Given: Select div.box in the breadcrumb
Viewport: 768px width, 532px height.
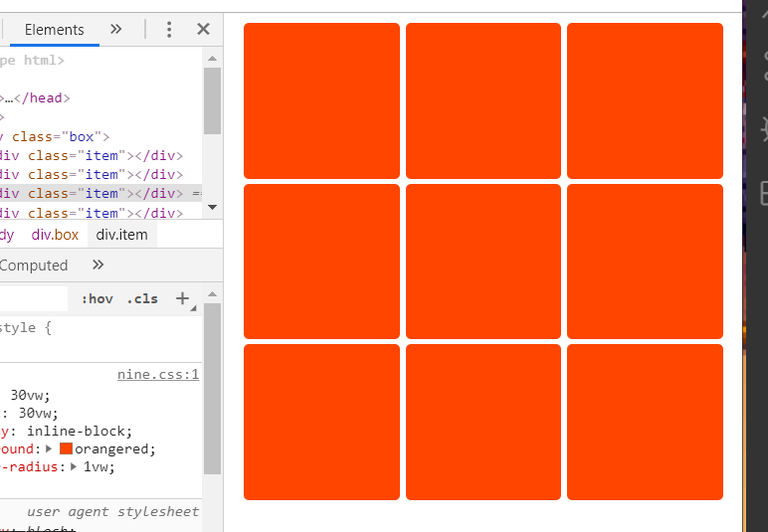Looking at the screenshot, I should tap(55, 235).
